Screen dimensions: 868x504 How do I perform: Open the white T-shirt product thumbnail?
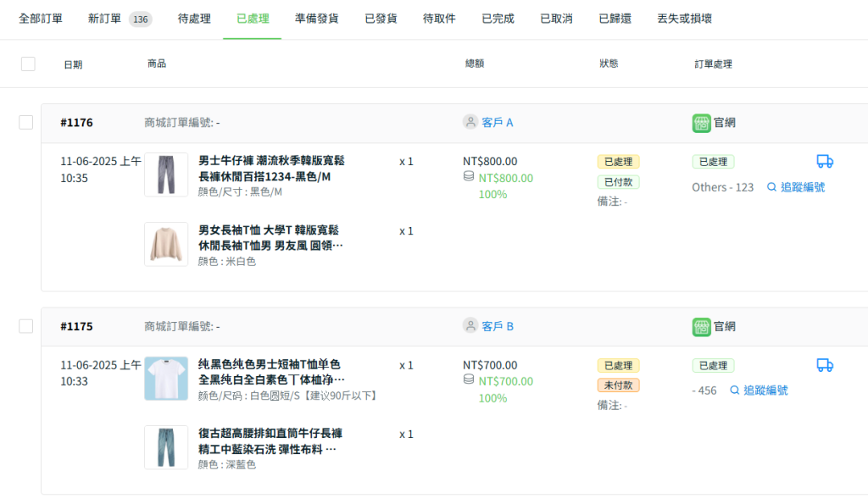click(x=166, y=379)
